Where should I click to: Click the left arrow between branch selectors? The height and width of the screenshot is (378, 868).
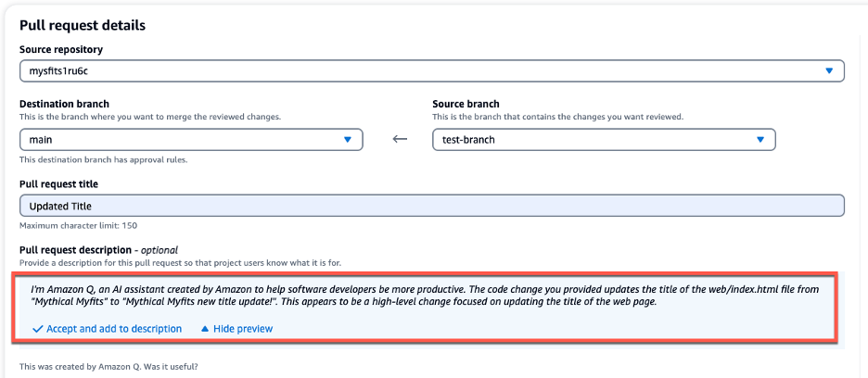pos(400,140)
